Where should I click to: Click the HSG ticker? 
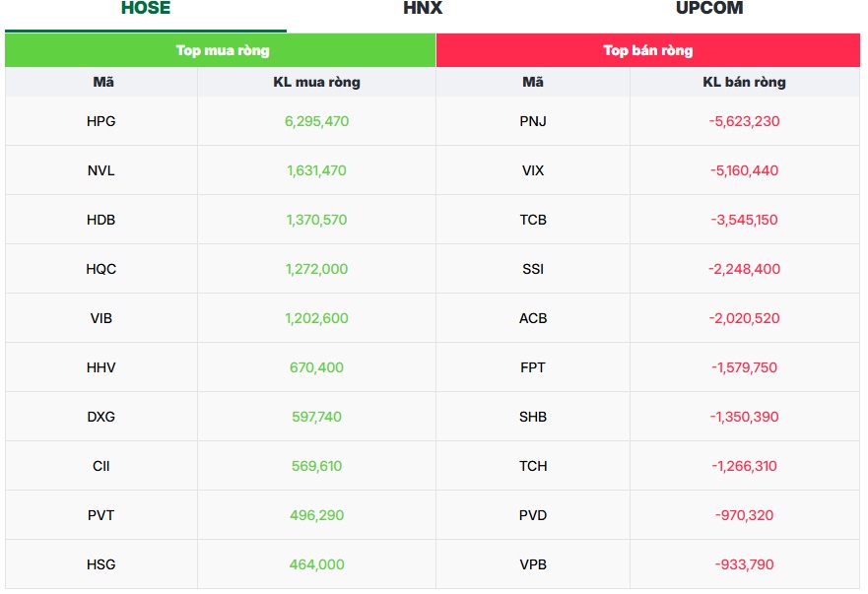coord(101,564)
